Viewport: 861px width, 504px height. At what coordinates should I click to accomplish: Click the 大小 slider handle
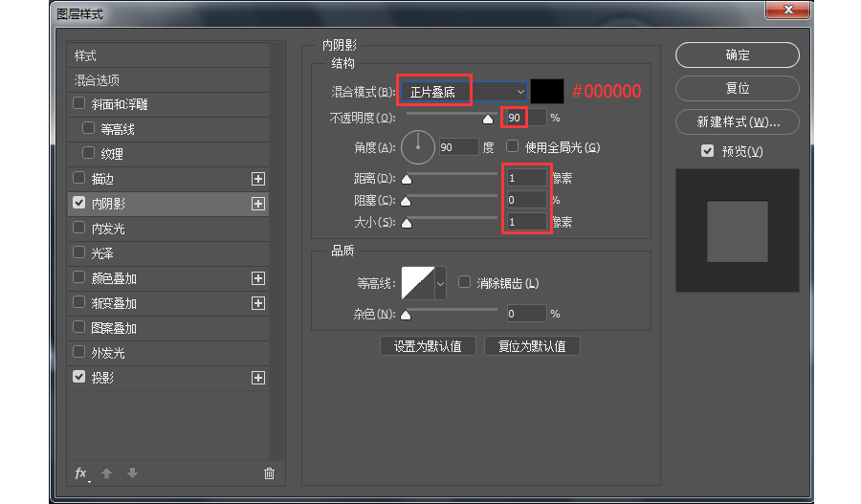tap(407, 224)
